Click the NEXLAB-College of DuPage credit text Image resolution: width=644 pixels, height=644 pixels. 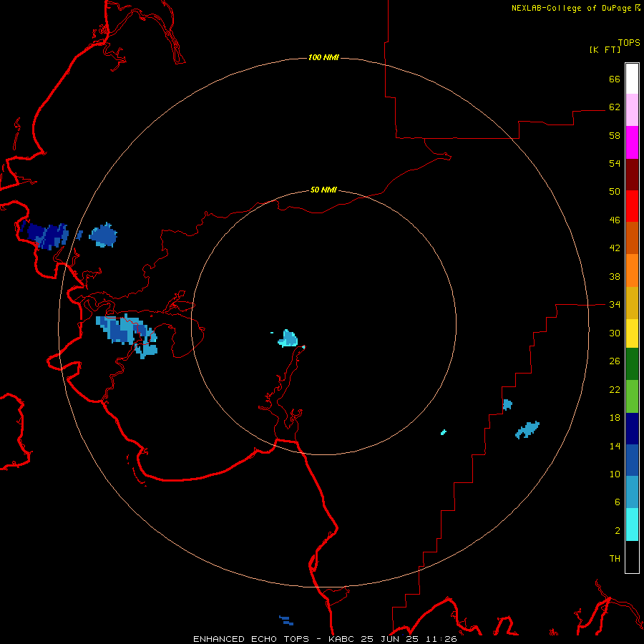(575, 8)
